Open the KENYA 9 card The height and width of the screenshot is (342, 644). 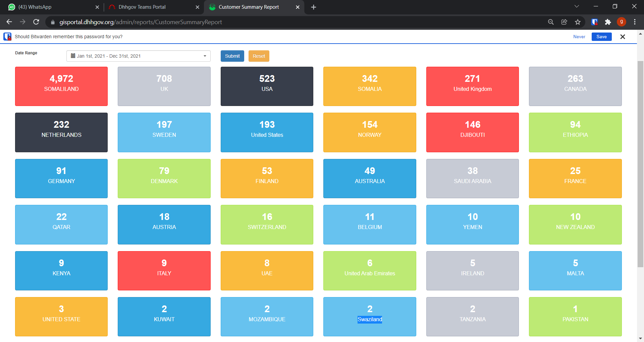pyautogui.click(x=61, y=271)
